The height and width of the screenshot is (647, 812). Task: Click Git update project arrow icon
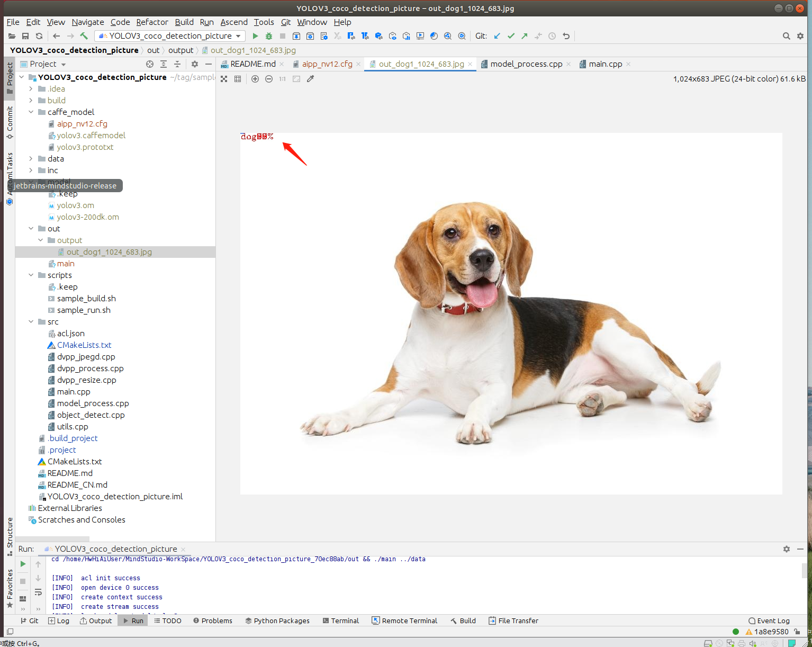(x=497, y=36)
